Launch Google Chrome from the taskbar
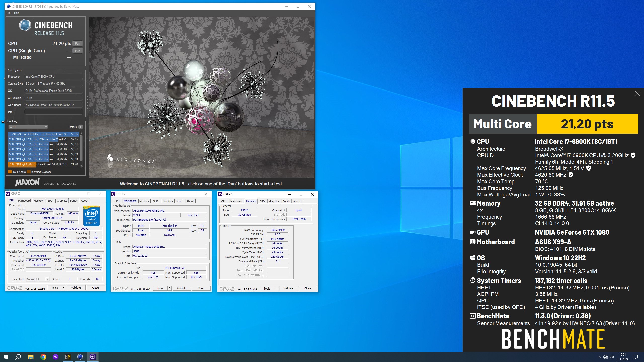644x362 pixels. (x=43, y=357)
